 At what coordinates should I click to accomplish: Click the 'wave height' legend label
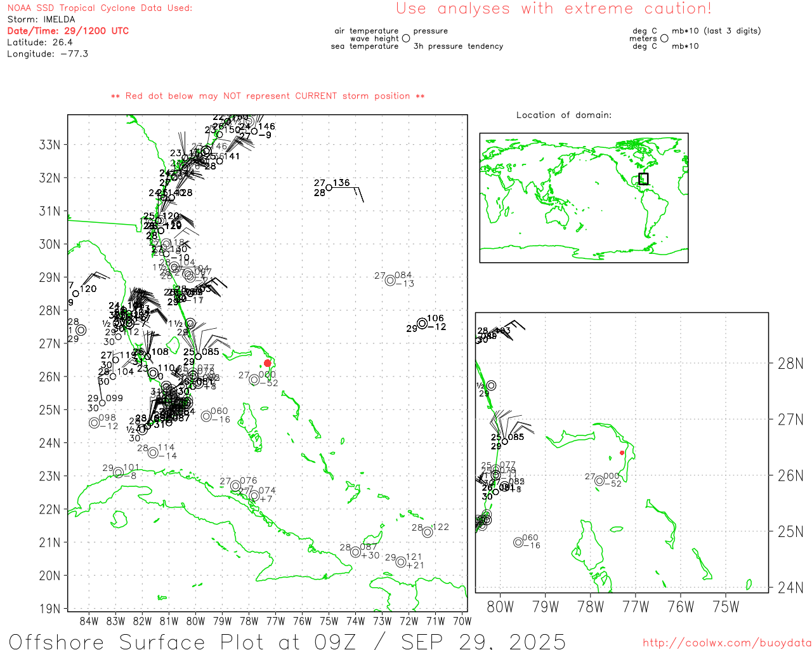tap(374, 39)
